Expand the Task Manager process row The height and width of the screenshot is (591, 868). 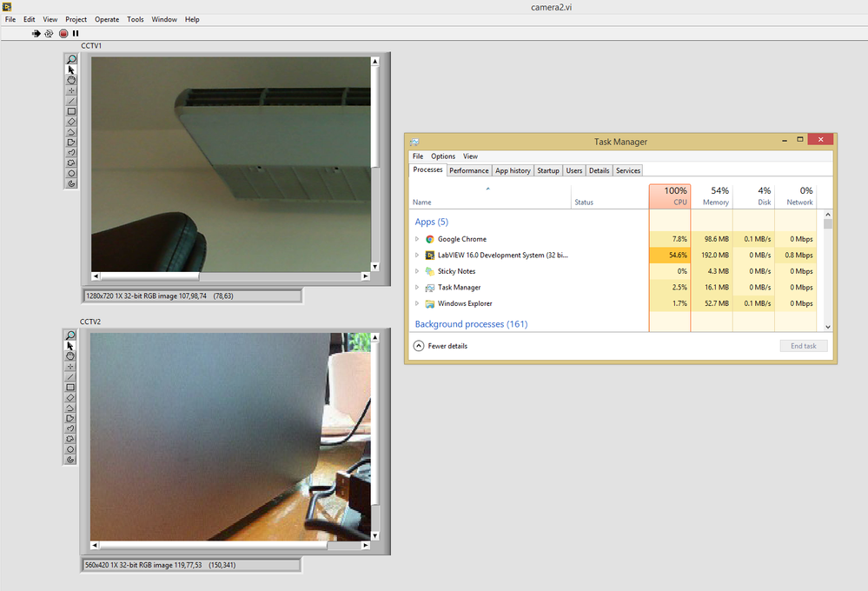click(417, 288)
